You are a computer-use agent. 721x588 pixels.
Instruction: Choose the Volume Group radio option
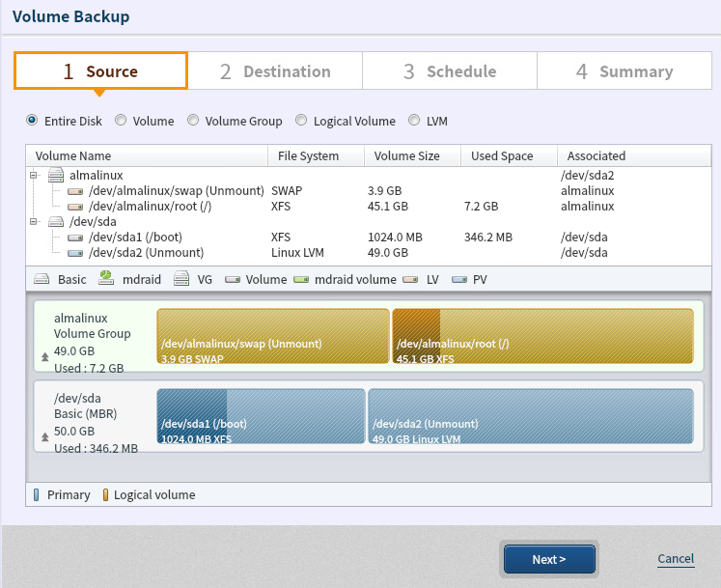pyautogui.click(x=193, y=121)
